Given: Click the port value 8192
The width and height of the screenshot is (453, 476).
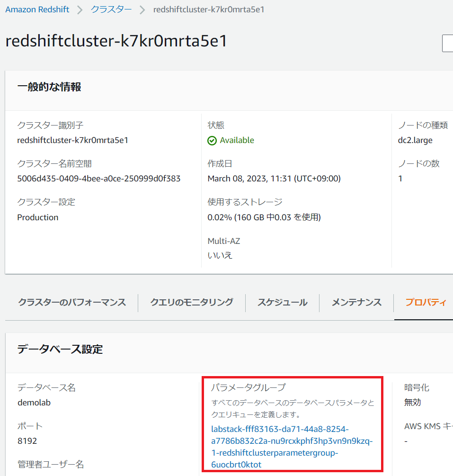Looking at the screenshot, I should [x=27, y=441].
